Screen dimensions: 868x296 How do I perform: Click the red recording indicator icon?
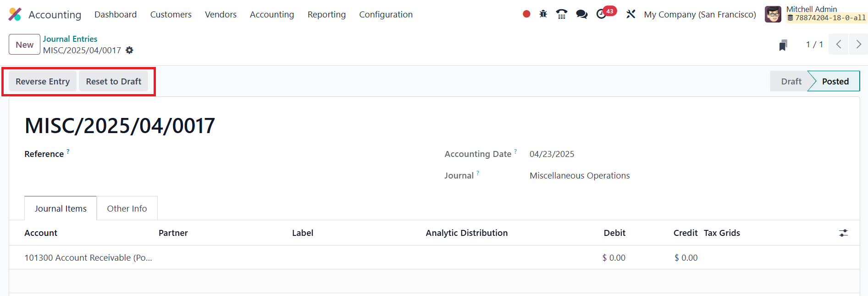[526, 14]
